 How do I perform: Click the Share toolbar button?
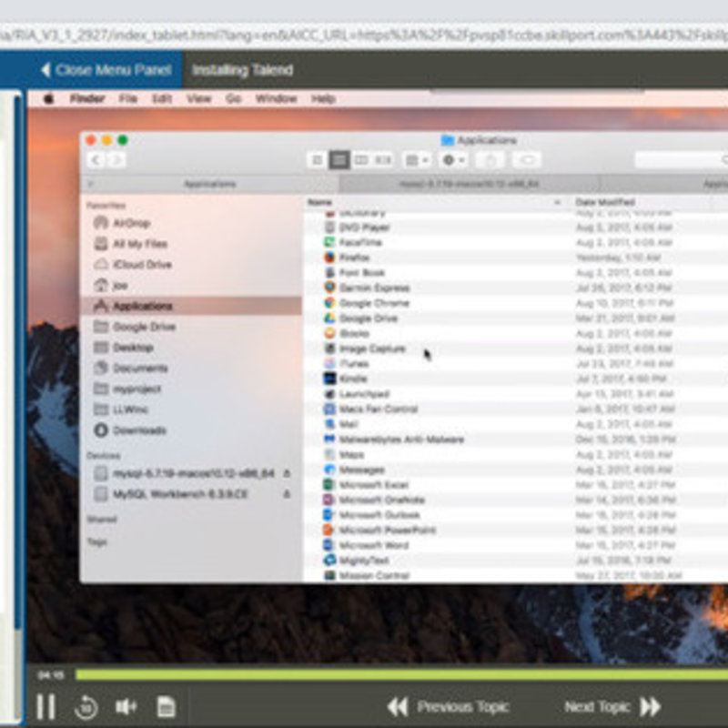[490, 160]
